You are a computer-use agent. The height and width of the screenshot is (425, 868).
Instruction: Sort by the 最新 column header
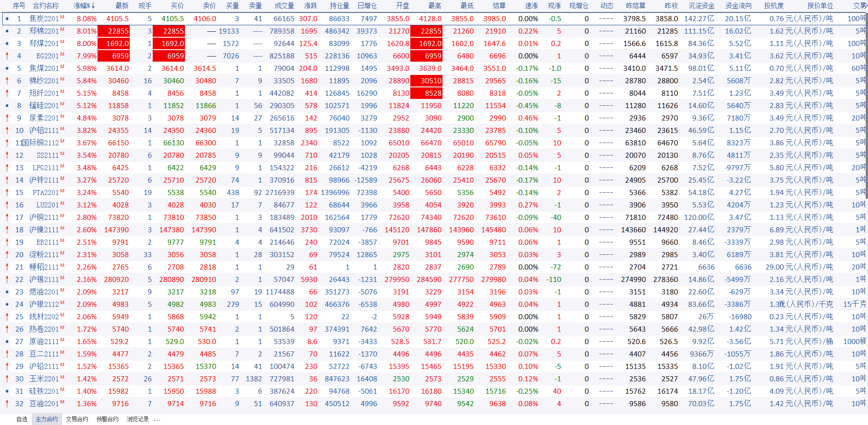[x=122, y=6]
